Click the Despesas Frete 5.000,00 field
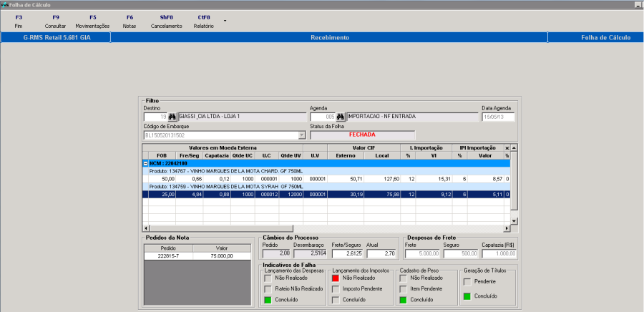 (x=423, y=254)
